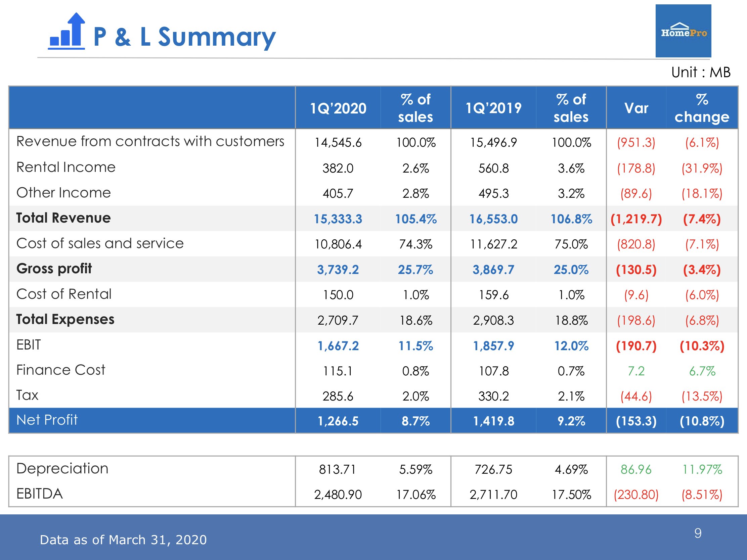Click the value 16,553.0
Viewport: 747px width, 560px height.
[493, 219]
